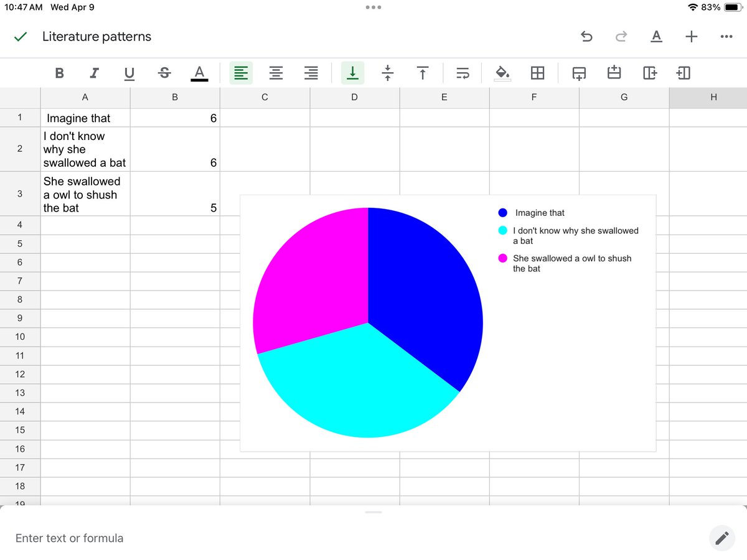Tap the 'Enter text or formula' field
Image resolution: width=747 pixels, height=560 pixels.
click(x=355, y=538)
